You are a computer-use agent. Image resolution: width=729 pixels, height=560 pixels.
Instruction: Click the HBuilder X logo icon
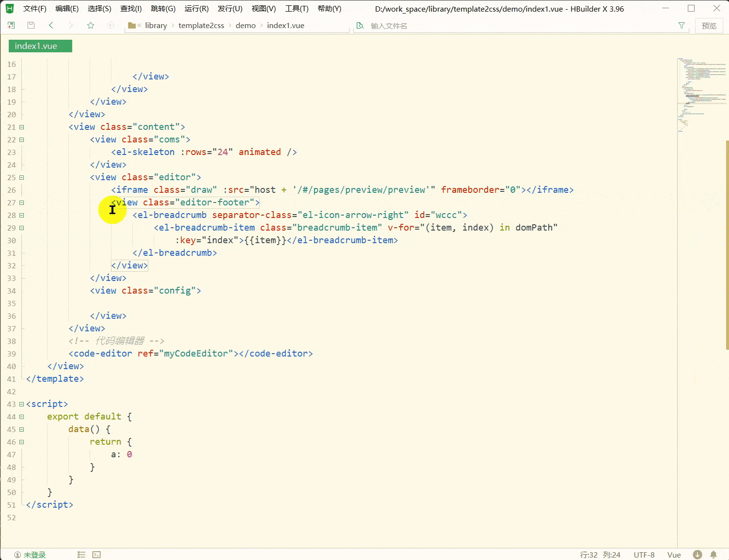tap(10, 9)
